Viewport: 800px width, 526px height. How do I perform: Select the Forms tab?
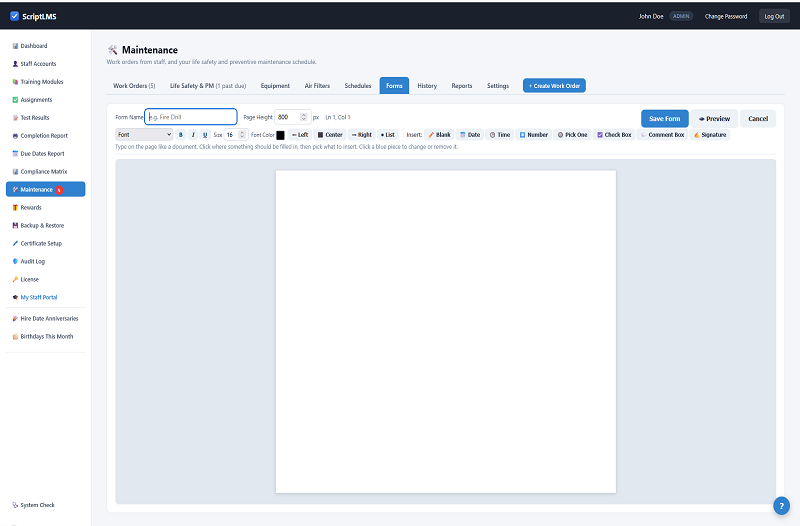click(394, 86)
